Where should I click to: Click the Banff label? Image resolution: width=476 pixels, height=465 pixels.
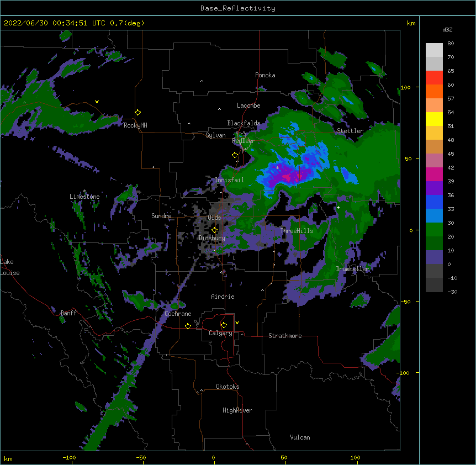click(68, 313)
